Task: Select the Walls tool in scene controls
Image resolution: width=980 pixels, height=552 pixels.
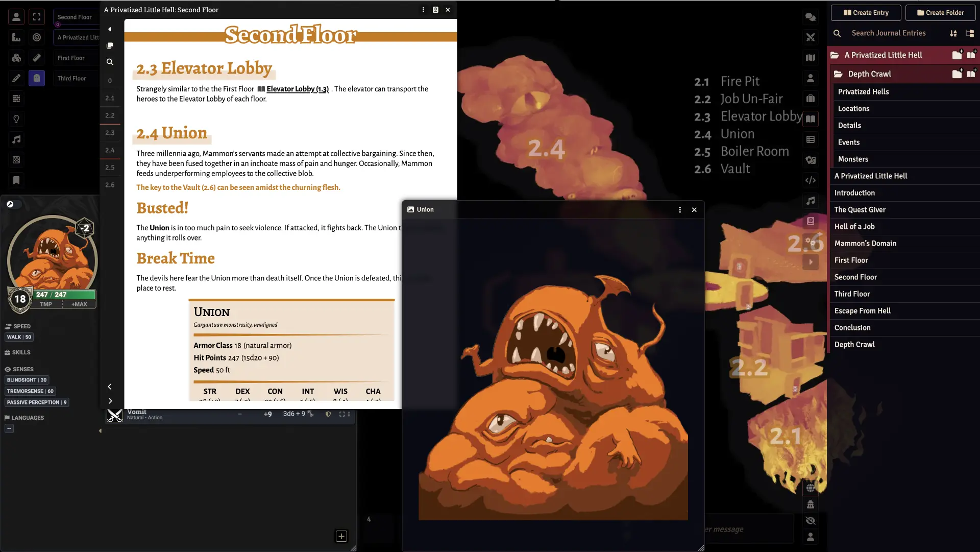Action: click(16, 99)
